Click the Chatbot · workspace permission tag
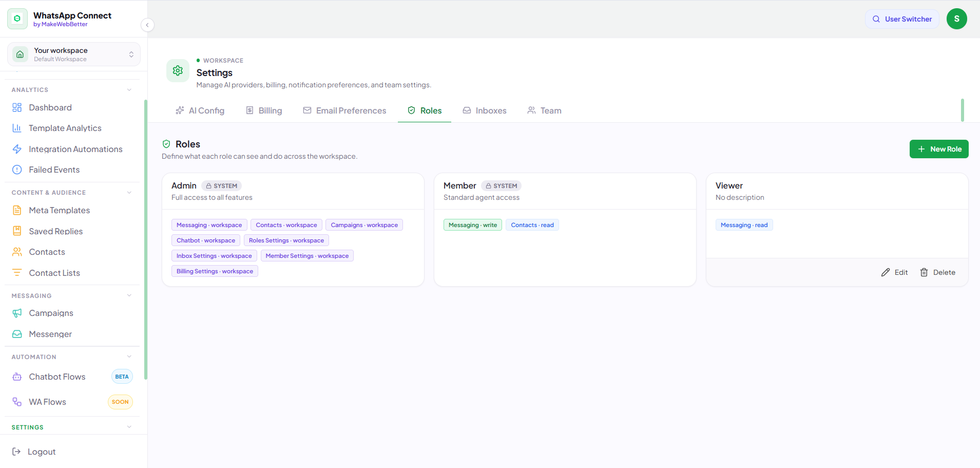Screen dimensions: 980x468 pyautogui.click(x=206, y=240)
